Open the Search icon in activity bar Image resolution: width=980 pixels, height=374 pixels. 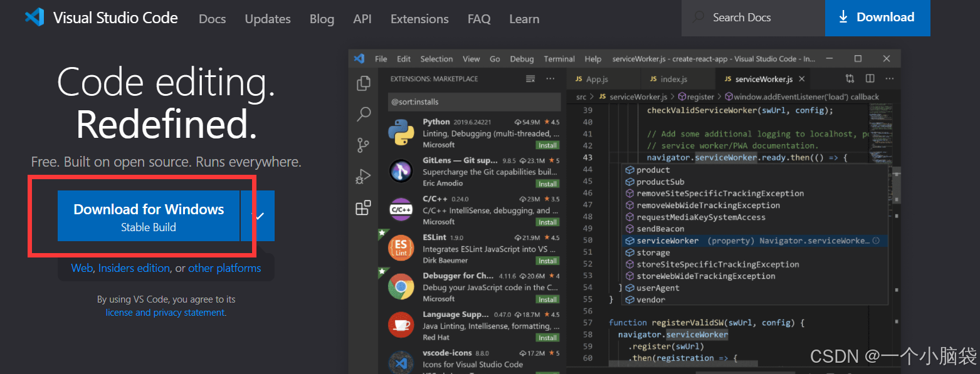(x=363, y=114)
